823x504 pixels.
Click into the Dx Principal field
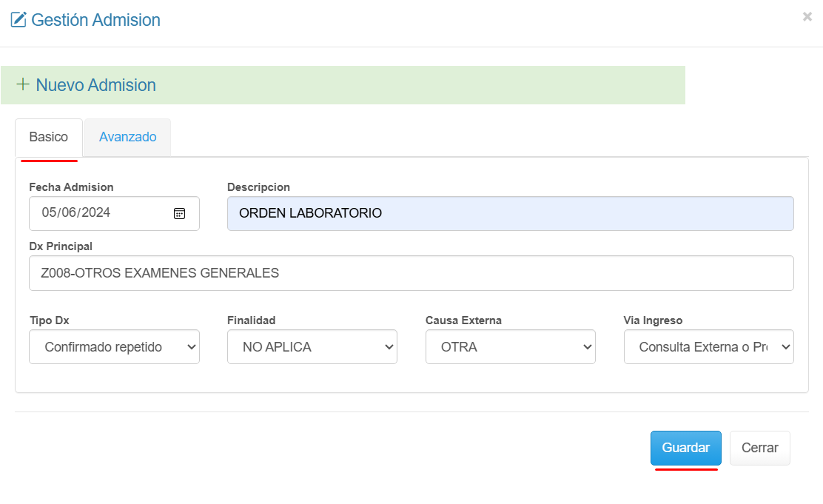tap(411, 273)
